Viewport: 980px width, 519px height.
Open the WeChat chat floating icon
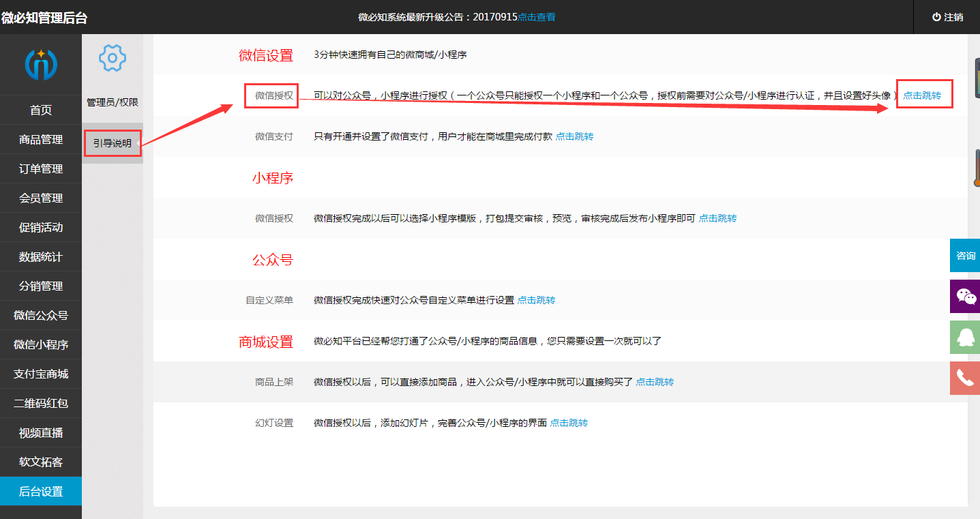(965, 296)
